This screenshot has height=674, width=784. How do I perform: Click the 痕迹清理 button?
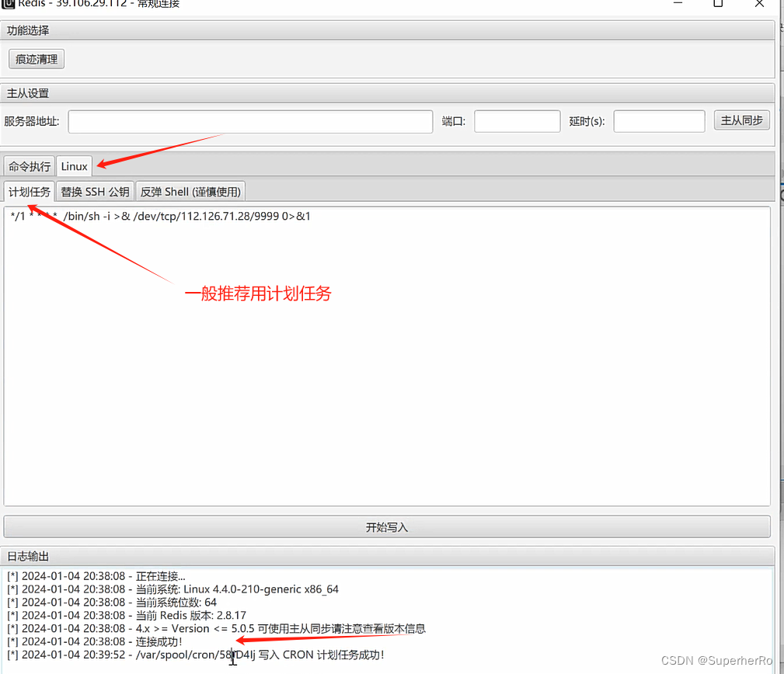[37, 59]
